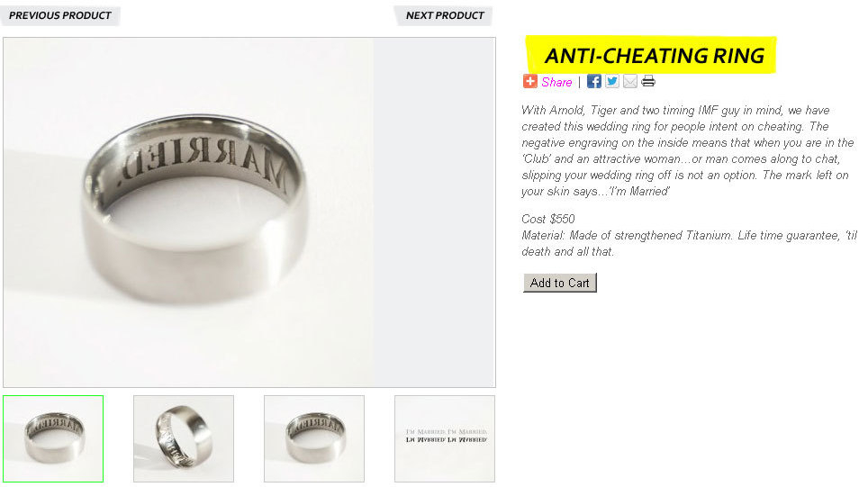Screen dimensions: 868x487
Task: Email this product using envelope icon
Action: tap(630, 81)
